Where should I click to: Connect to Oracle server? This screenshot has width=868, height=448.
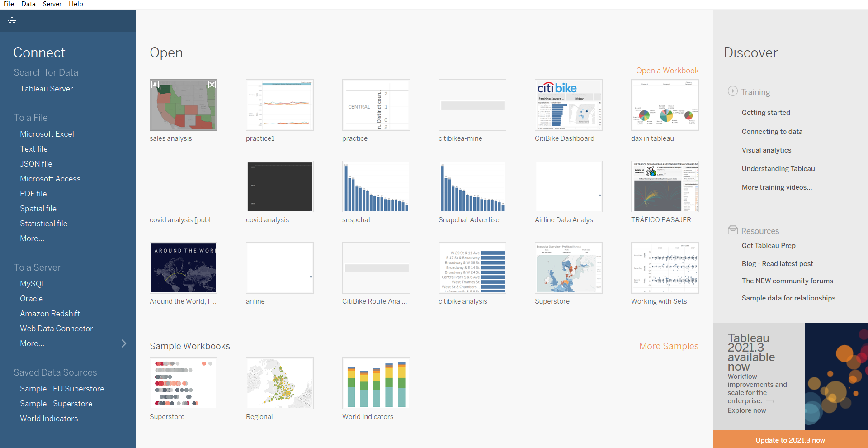coord(31,299)
